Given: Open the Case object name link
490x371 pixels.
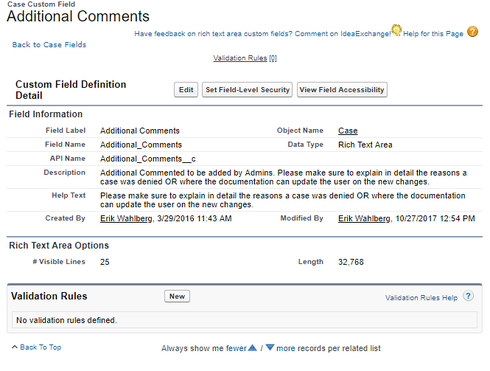Looking at the screenshot, I should tap(348, 131).
